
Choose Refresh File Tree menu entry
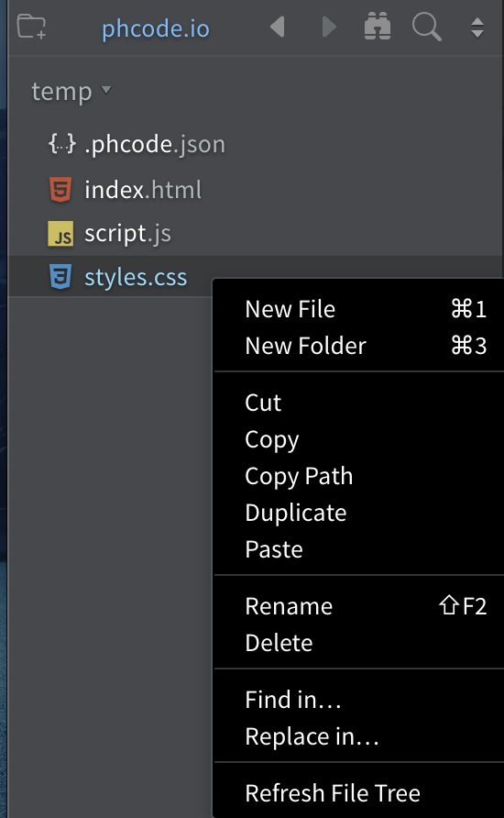359,793
